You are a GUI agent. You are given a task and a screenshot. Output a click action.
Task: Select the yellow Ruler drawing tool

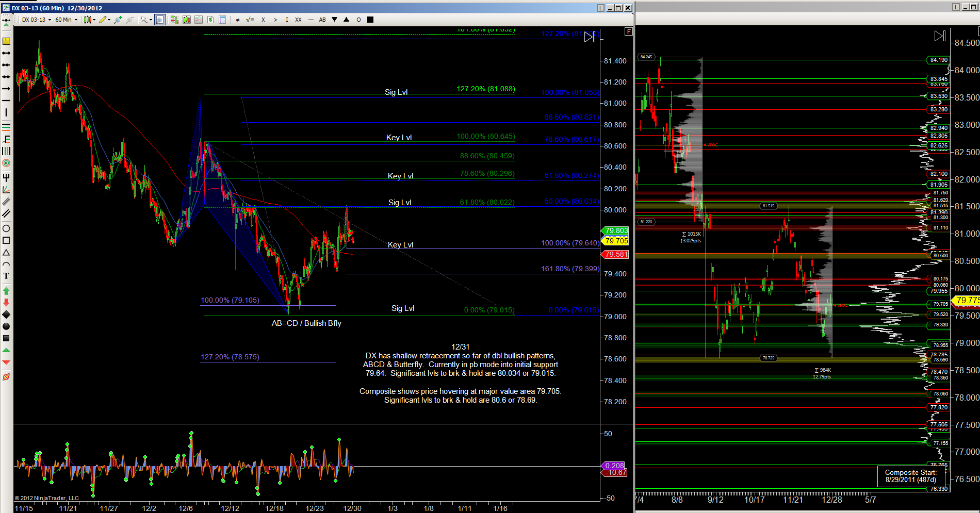(x=6, y=41)
